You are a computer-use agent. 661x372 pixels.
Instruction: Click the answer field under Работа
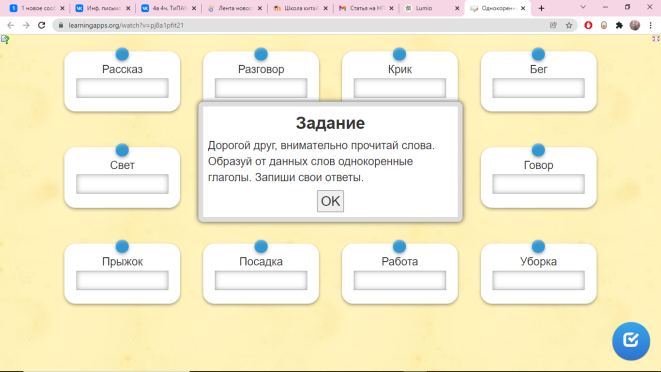[400, 280]
